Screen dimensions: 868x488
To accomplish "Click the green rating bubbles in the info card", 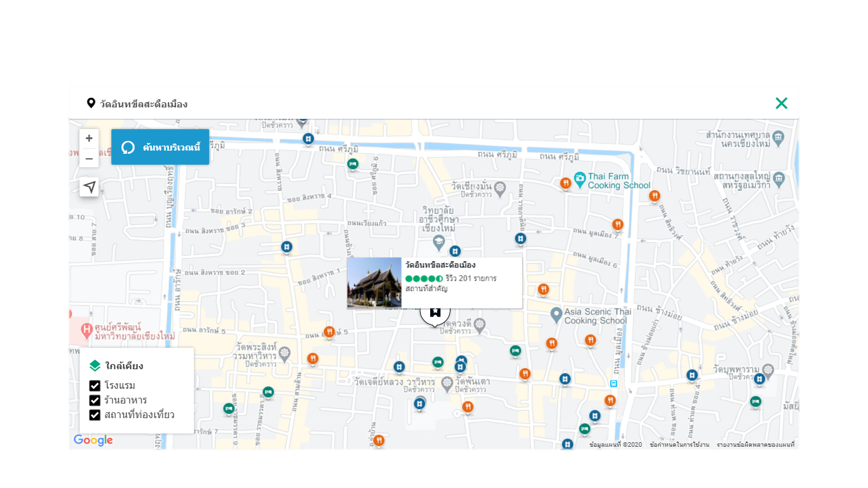I will pos(424,278).
